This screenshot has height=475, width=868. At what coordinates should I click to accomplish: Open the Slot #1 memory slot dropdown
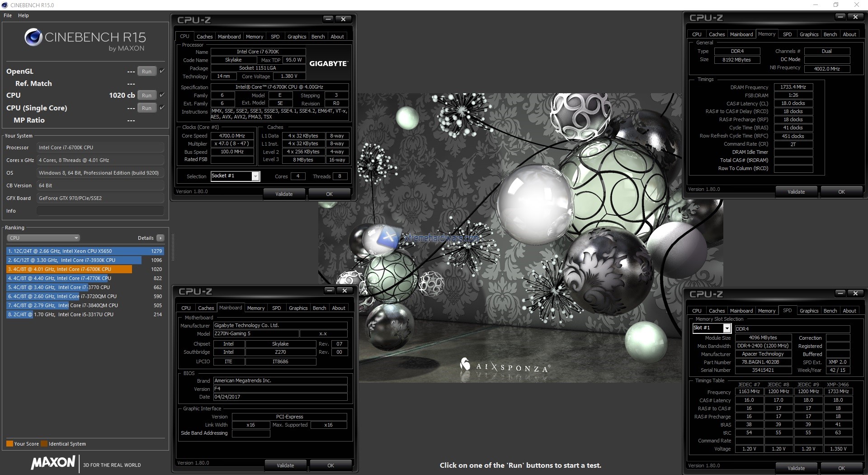click(727, 328)
